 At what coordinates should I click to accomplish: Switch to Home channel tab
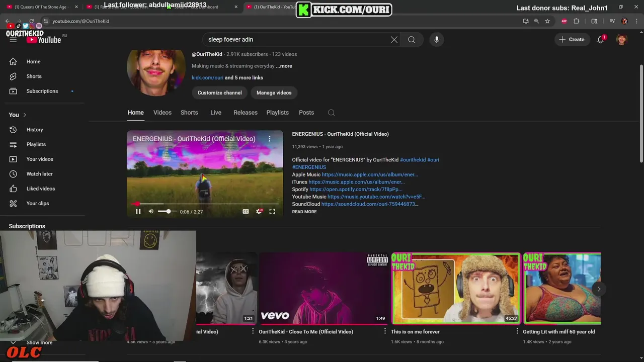coord(135,113)
